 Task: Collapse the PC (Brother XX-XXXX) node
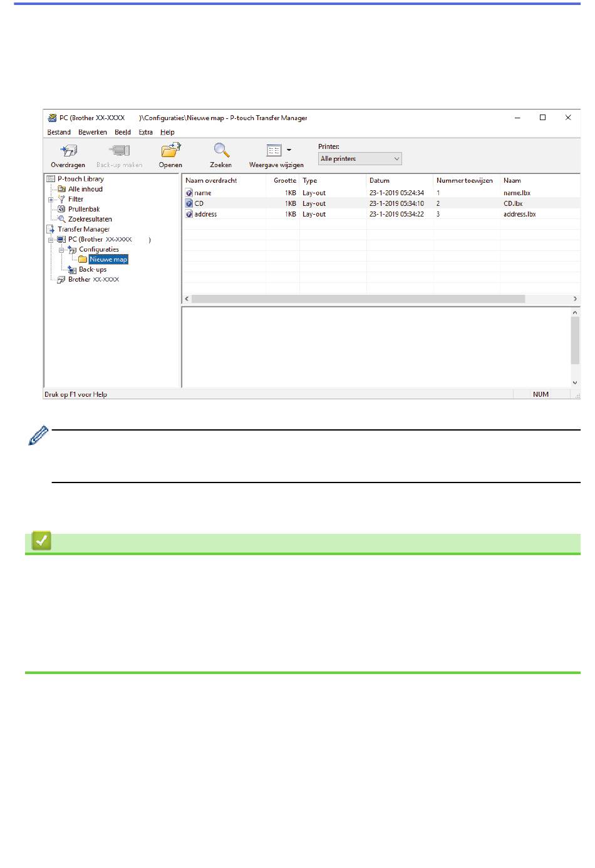(x=51, y=240)
